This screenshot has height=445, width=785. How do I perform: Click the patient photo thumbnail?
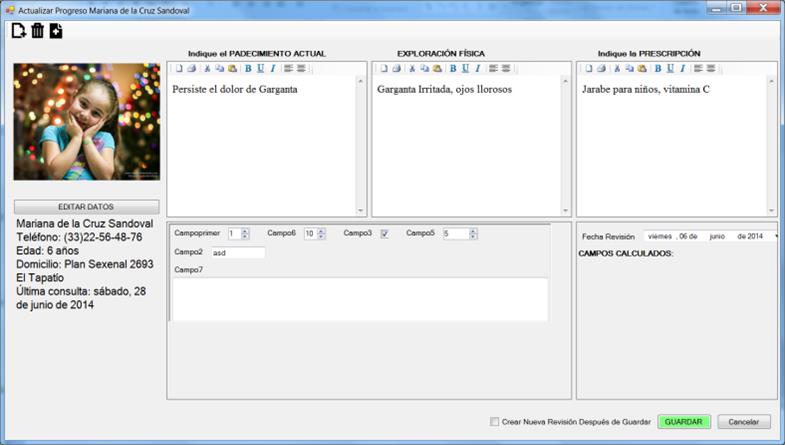click(x=86, y=122)
